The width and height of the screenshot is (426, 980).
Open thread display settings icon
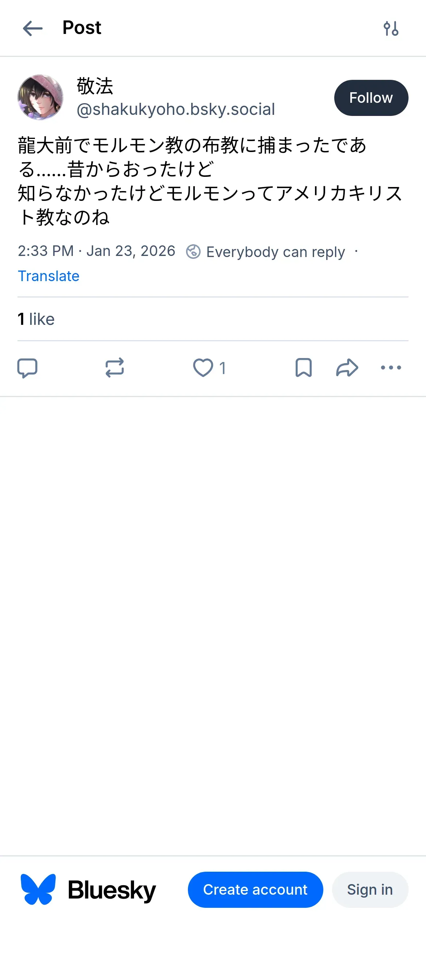(391, 28)
